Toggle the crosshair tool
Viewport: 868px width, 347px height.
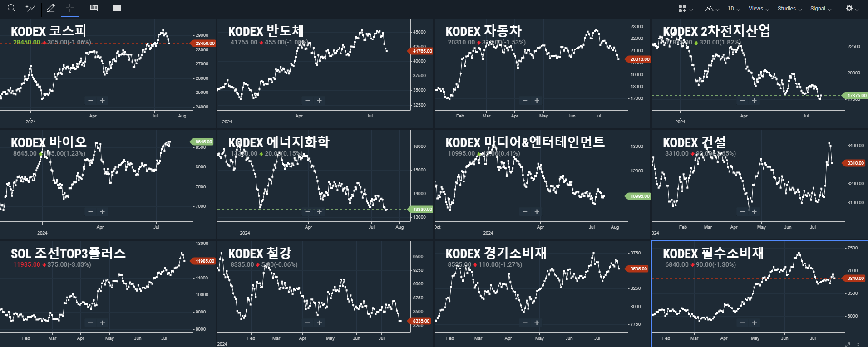point(70,8)
